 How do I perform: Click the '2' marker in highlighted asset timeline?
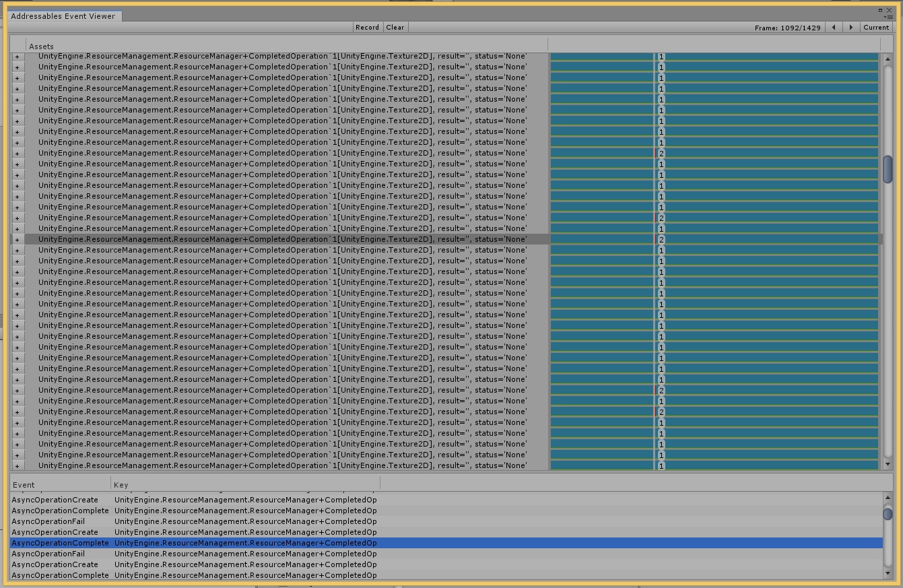(661, 240)
